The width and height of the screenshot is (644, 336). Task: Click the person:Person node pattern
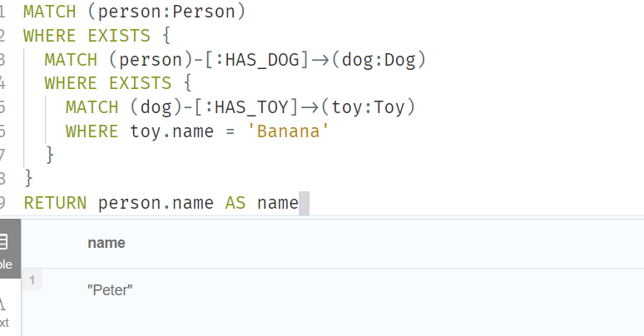(166, 12)
